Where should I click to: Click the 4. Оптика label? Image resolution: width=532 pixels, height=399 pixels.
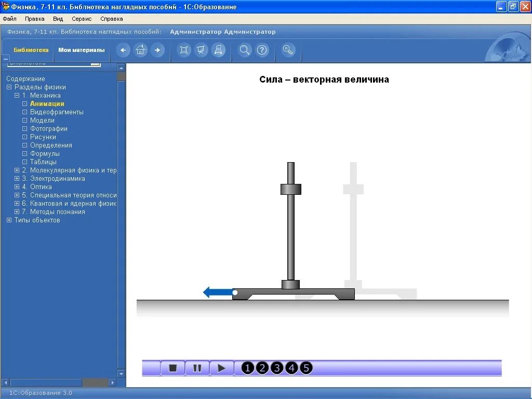tap(37, 187)
